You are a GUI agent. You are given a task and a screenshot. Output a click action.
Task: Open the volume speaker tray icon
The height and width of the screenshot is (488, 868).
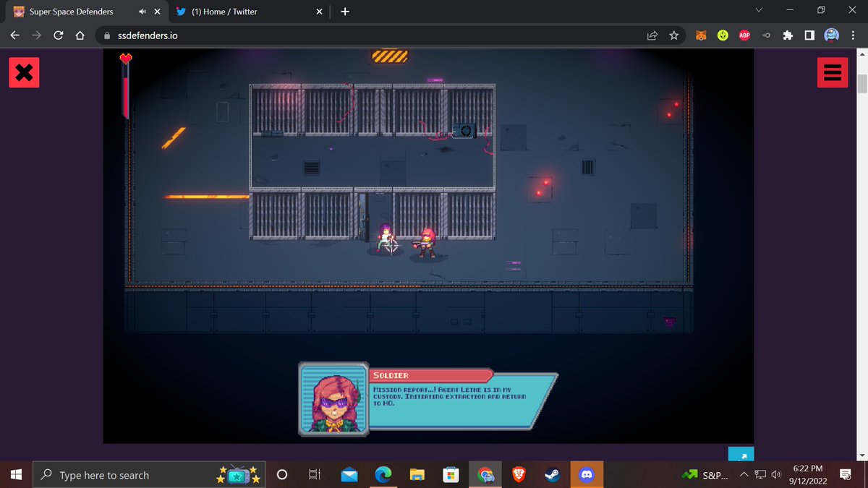pos(776,475)
